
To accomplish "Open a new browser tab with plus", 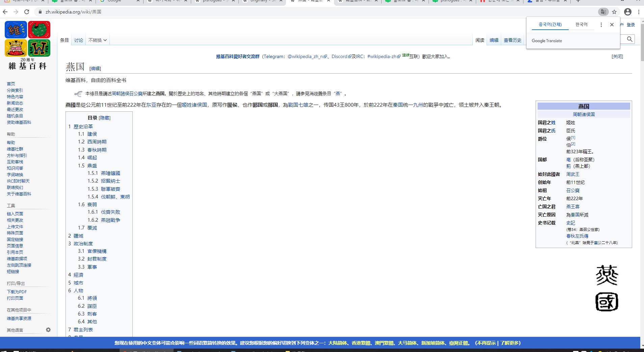I will 578,1.
